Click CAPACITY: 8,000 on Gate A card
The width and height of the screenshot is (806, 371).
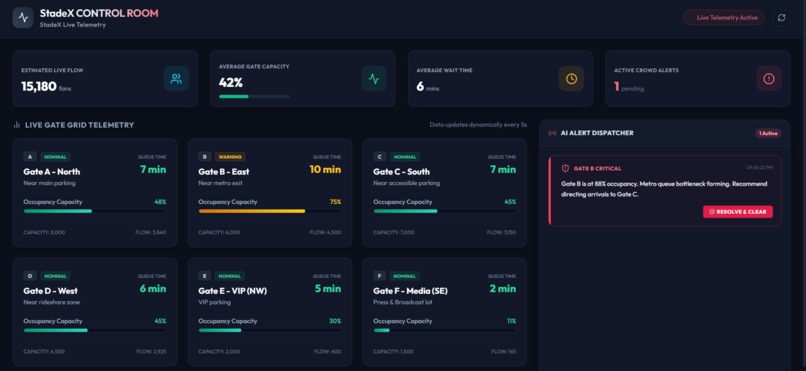coord(44,232)
